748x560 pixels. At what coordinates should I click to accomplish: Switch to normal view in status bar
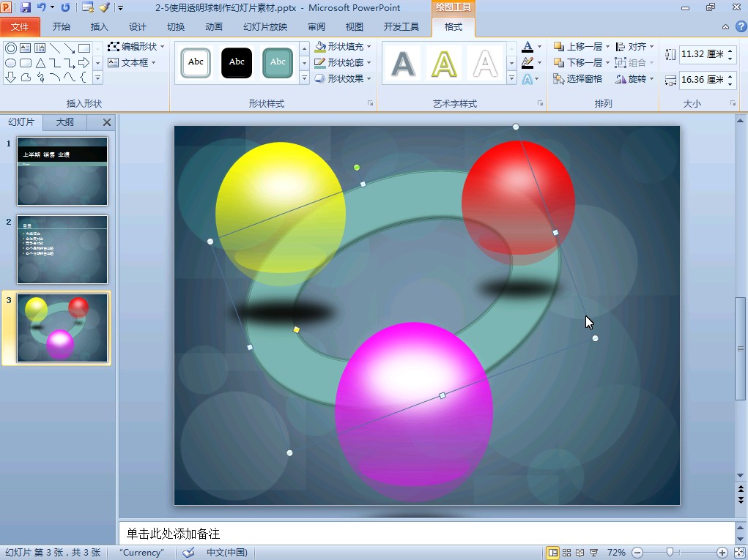(552, 553)
